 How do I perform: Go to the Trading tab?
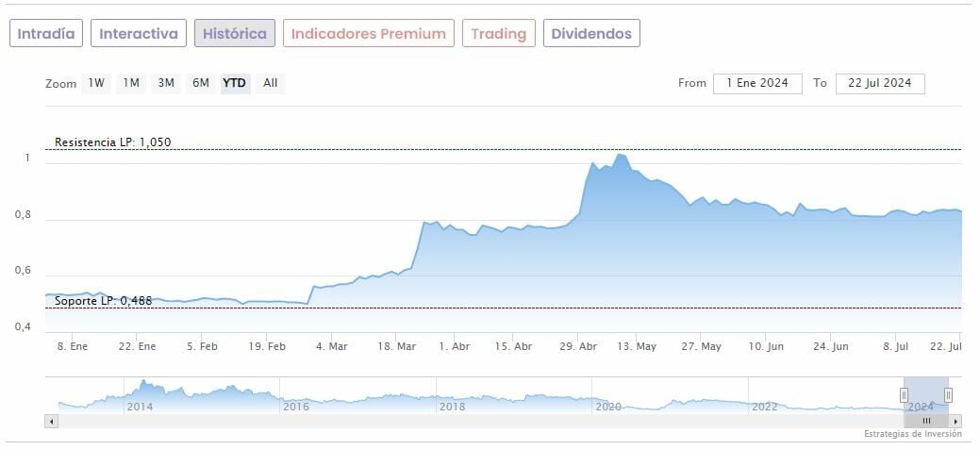point(499,33)
